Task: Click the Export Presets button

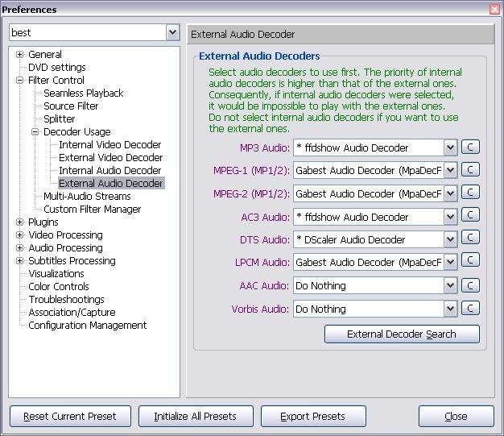Action: (x=312, y=417)
